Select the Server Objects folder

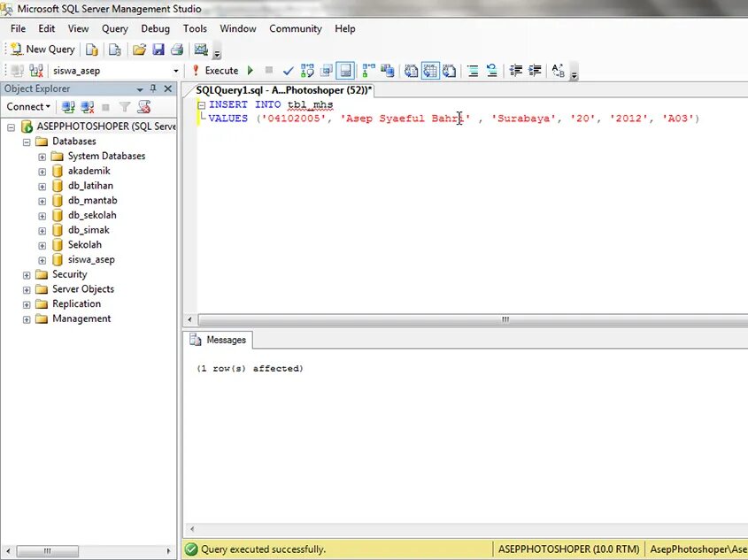83,288
